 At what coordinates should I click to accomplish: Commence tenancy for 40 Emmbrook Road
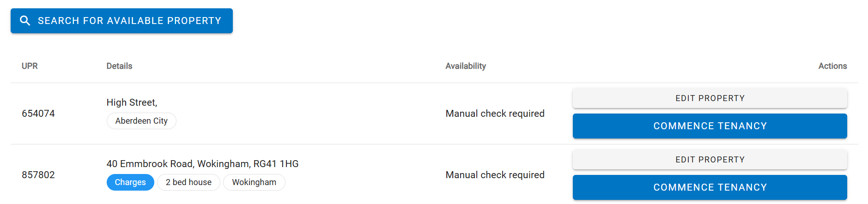[710, 187]
